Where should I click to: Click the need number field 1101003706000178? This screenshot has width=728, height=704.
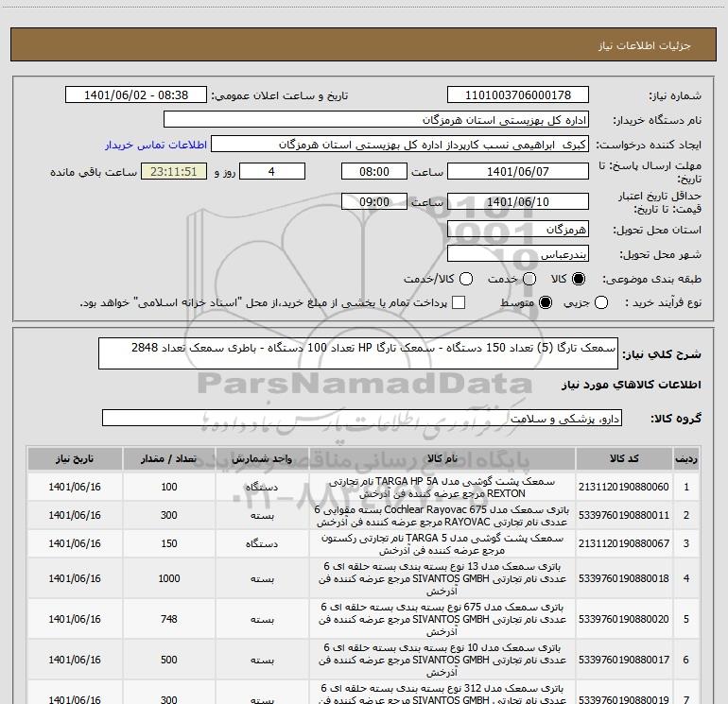[x=518, y=95]
